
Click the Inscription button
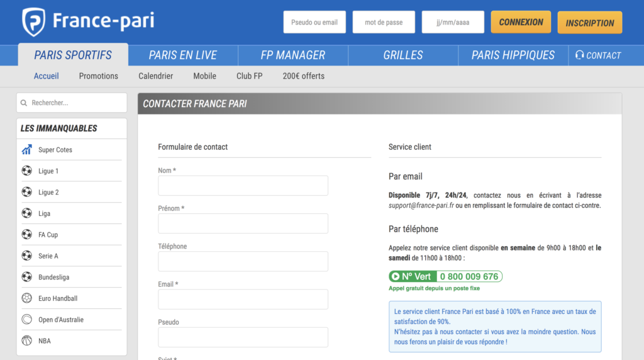coord(590,23)
